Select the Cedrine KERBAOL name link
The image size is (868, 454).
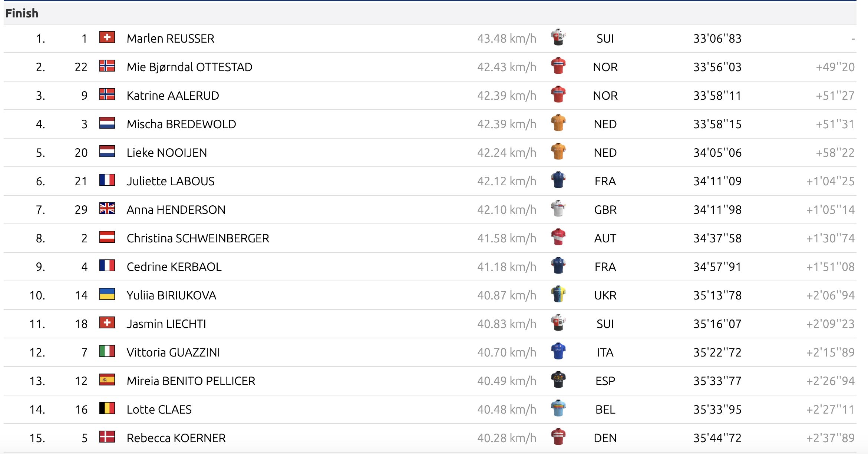[174, 267]
